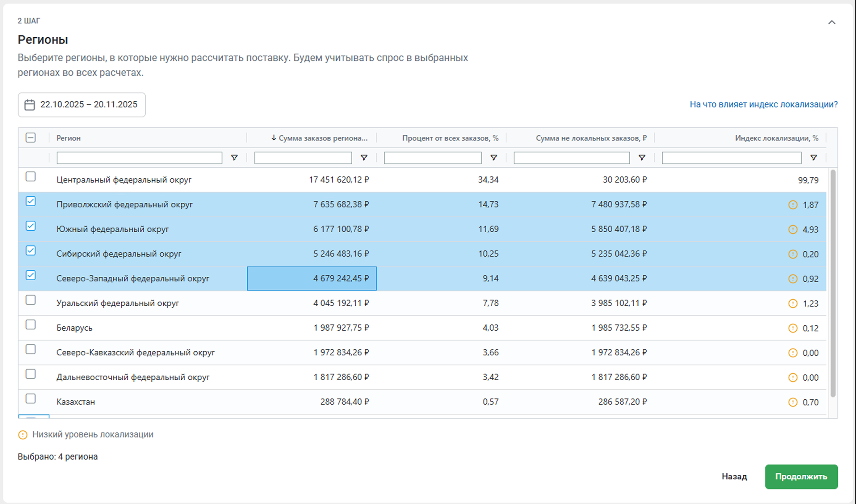Screen dimensions: 856x504
Task: Click filter icon for Регион column
Action: coord(234,158)
